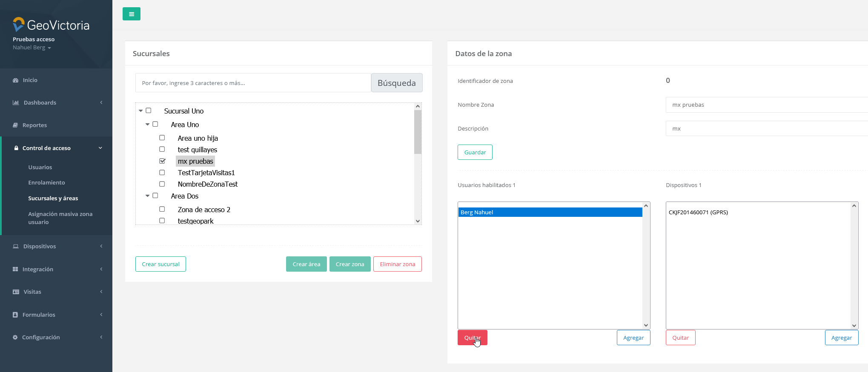Collapse the Area Dos tree node
Viewport: 868px width, 372px height.
click(x=148, y=196)
